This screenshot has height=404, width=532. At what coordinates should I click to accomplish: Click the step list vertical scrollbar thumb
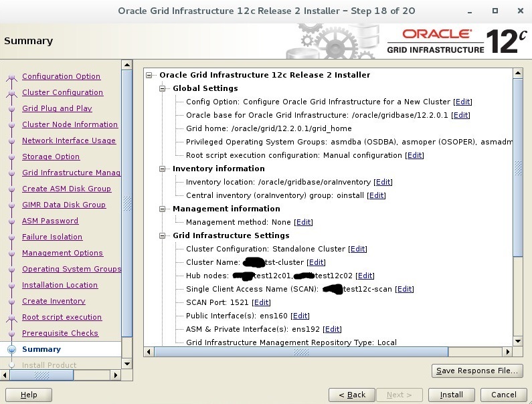[x=127, y=203]
